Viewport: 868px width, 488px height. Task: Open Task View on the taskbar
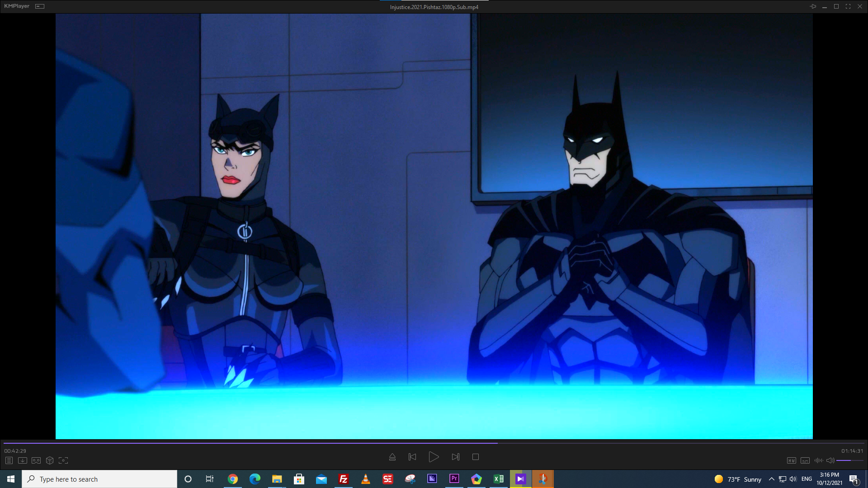[210, 479]
